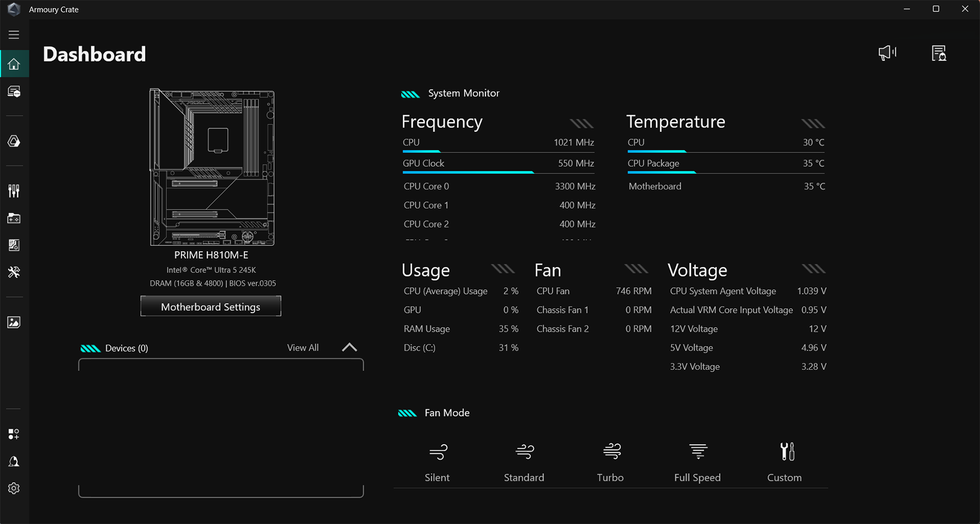Activate Full Speed fan mode
This screenshot has height=524, width=980.
(697, 461)
